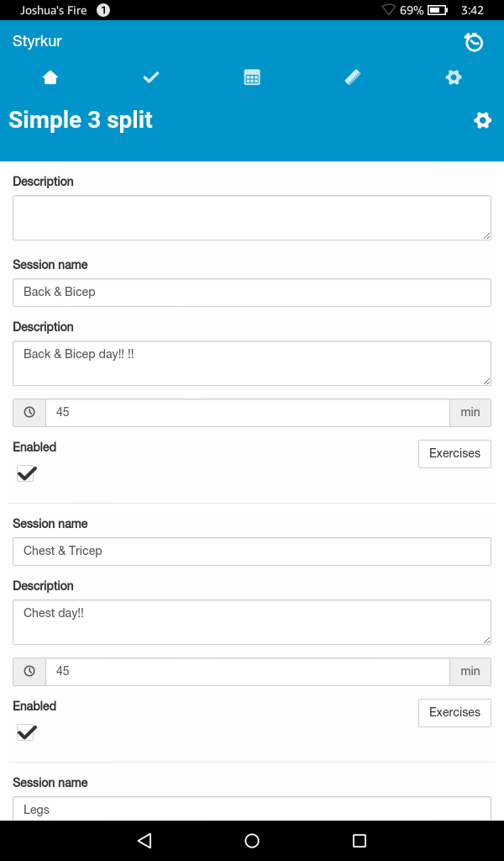Open settings gear in navigation bar

(454, 77)
